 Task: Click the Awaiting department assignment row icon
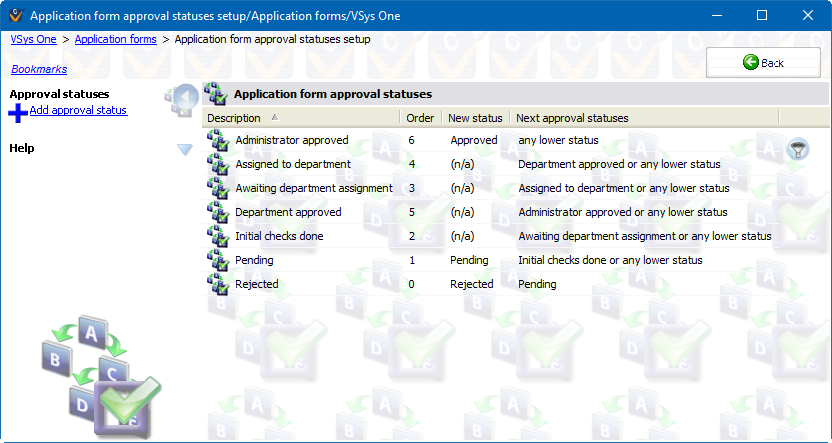(x=218, y=189)
